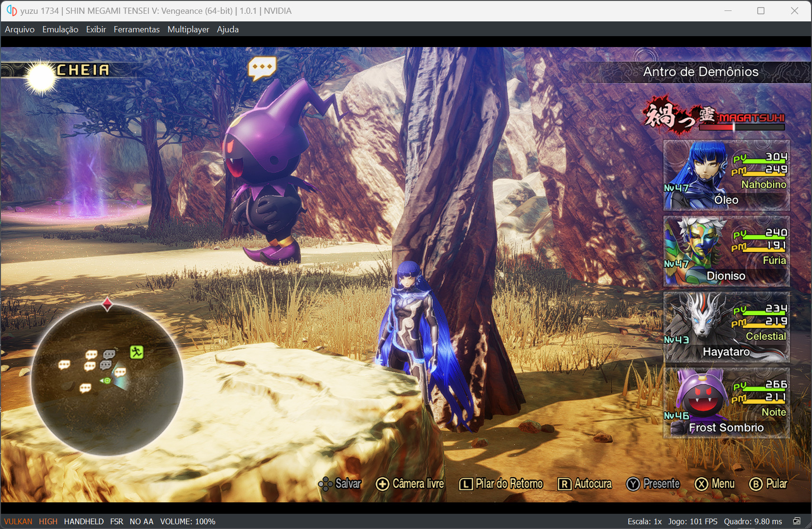Select Nahobino's character card

(726, 175)
